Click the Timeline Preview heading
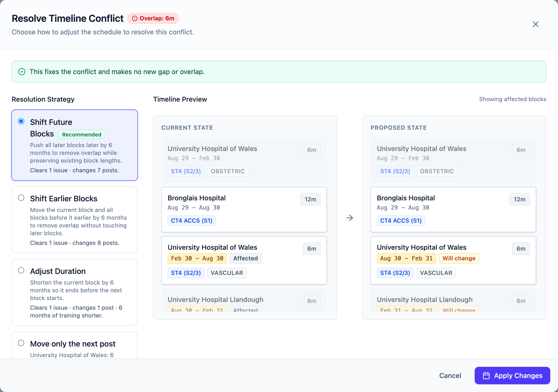The height and width of the screenshot is (392, 558). pos(180,99)
